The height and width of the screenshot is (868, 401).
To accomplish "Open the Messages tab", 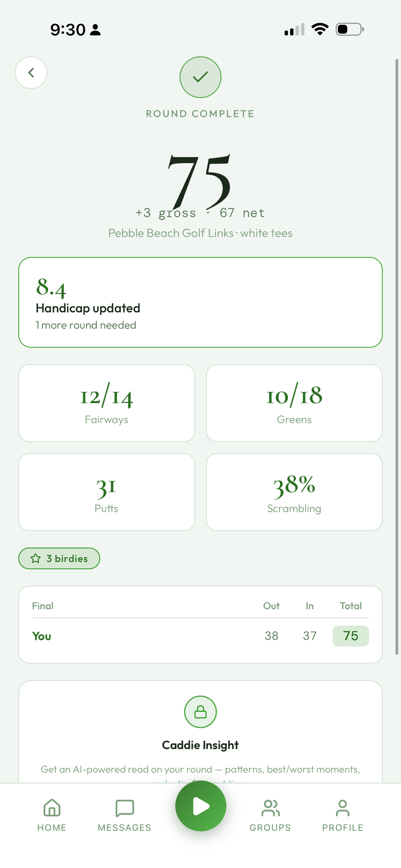I will (125, 815).
